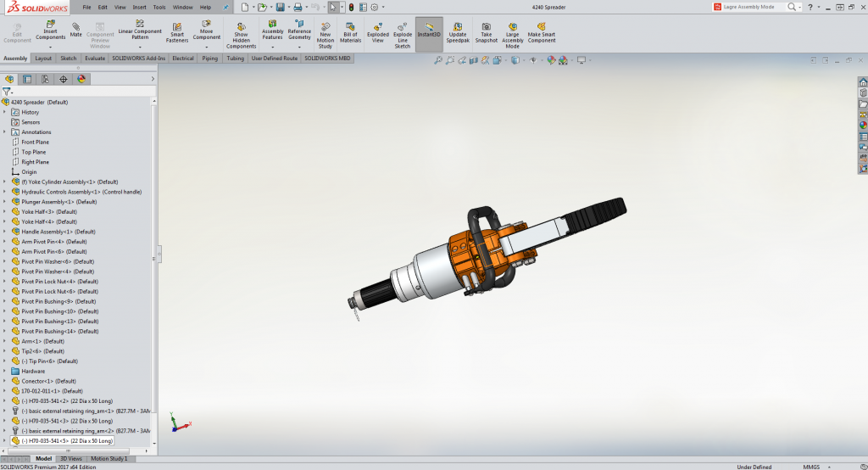This screenshot has height=470, width=868.
Task: Open Bill of Materials
Action: click(x=350, y=33)
